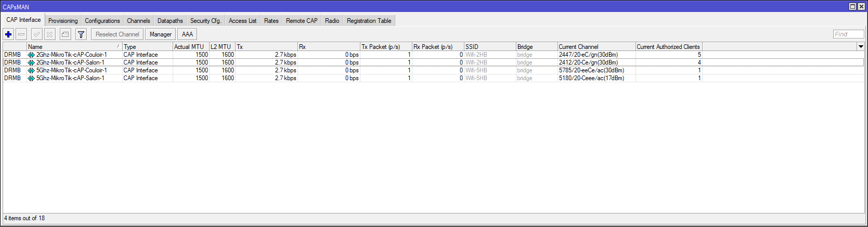
Task: Sort by Current Authorized Clients header
Action: (669, 46)
